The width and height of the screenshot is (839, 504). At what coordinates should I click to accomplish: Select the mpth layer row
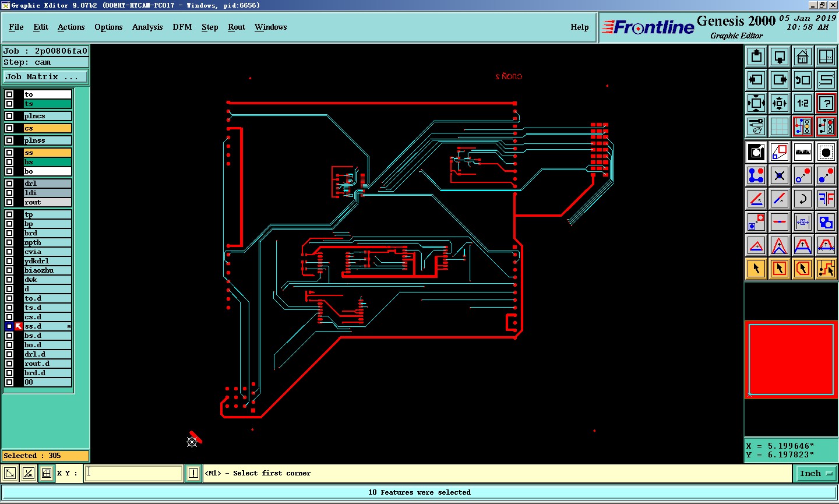(48, 242)
